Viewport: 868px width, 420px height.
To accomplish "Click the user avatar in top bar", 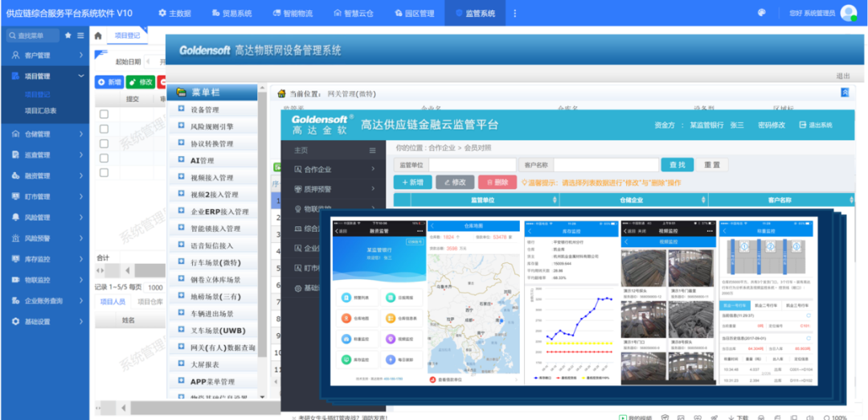I will pos(848,13).
